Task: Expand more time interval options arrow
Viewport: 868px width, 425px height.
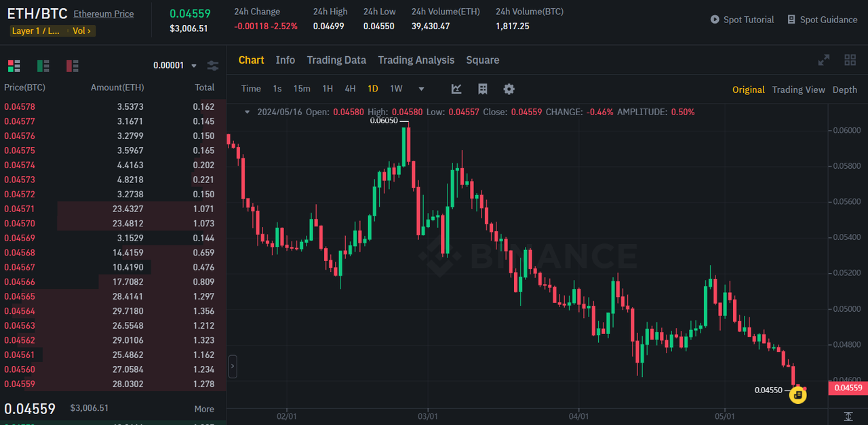Action: point(421,89)
